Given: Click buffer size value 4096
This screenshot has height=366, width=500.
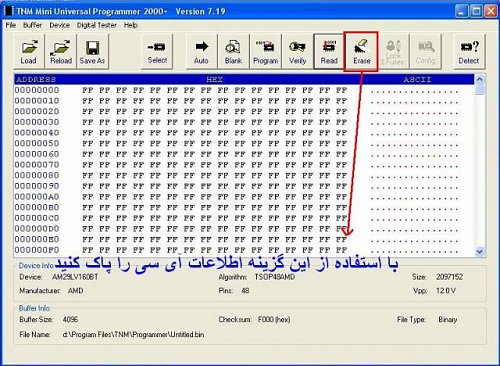Looking at the screenshot, I should point(70,319).
